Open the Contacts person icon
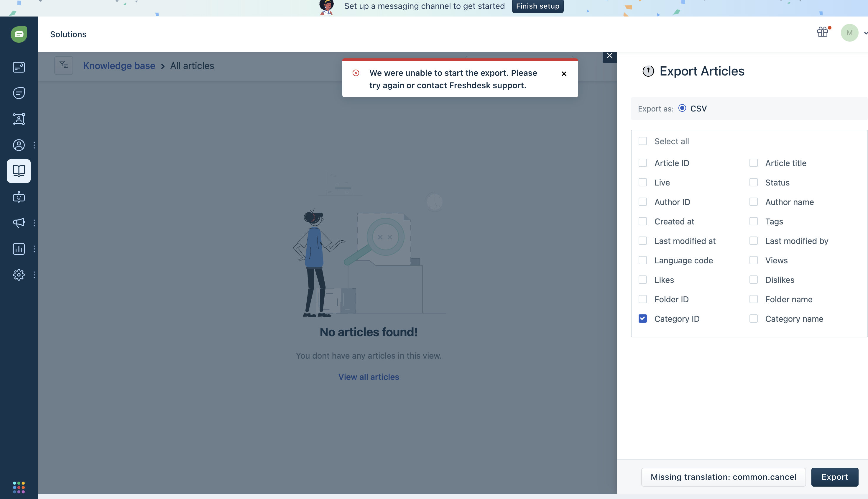The width and height of the screenshot is (868, 499). tap(19, 145)
